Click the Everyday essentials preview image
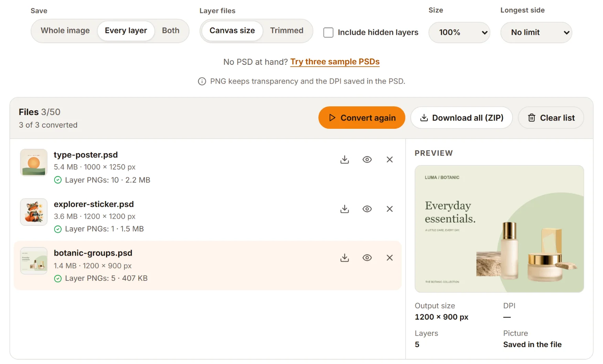The height and width of the screenshot is (364, 603). pos(499,229)
